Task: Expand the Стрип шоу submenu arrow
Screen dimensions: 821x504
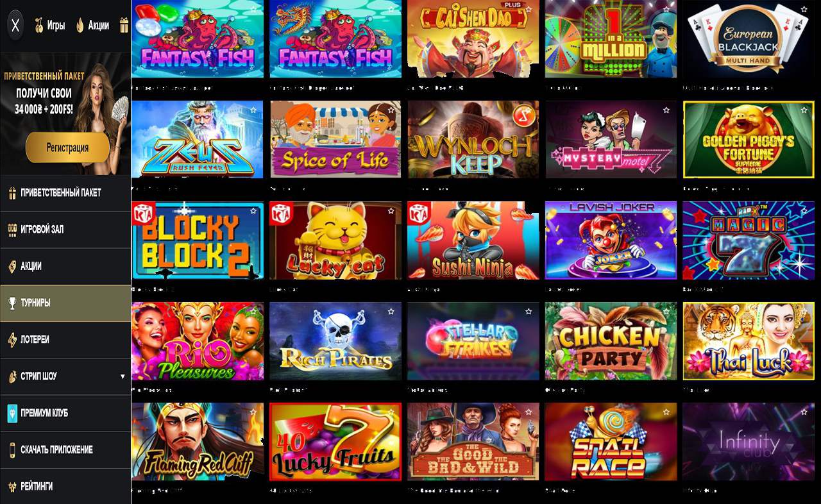Action: 123,376
